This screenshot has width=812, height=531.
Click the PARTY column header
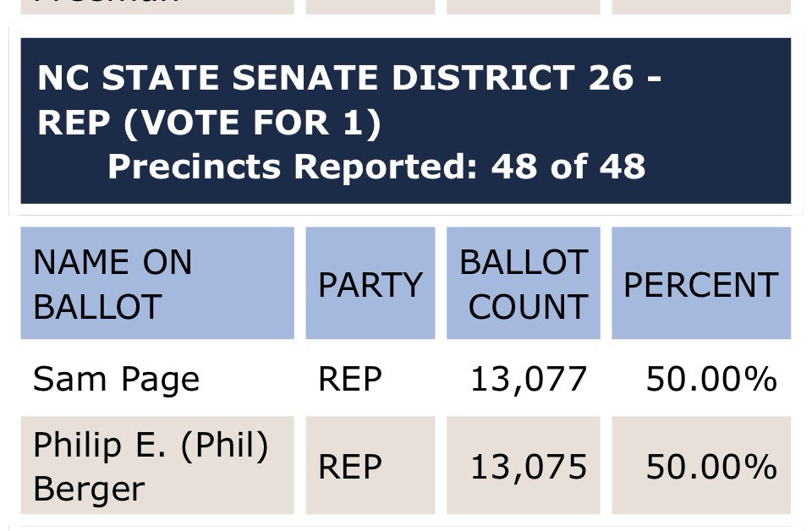(370, 285)
